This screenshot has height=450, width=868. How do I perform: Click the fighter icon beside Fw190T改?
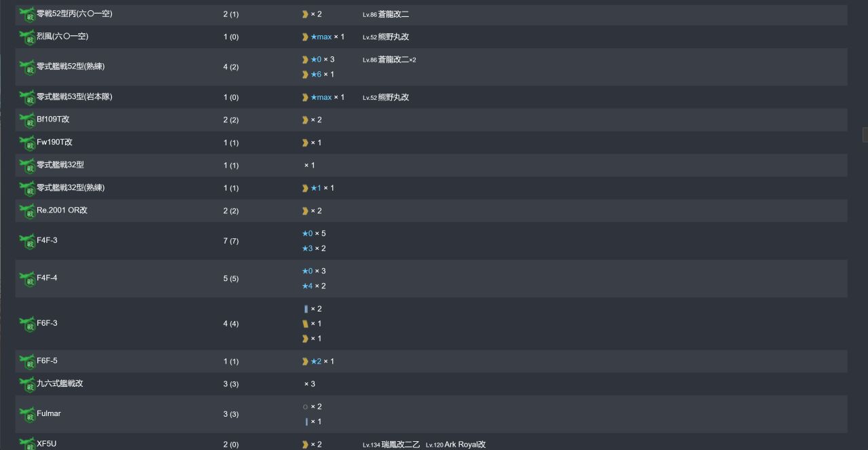(x=27, y=143)
